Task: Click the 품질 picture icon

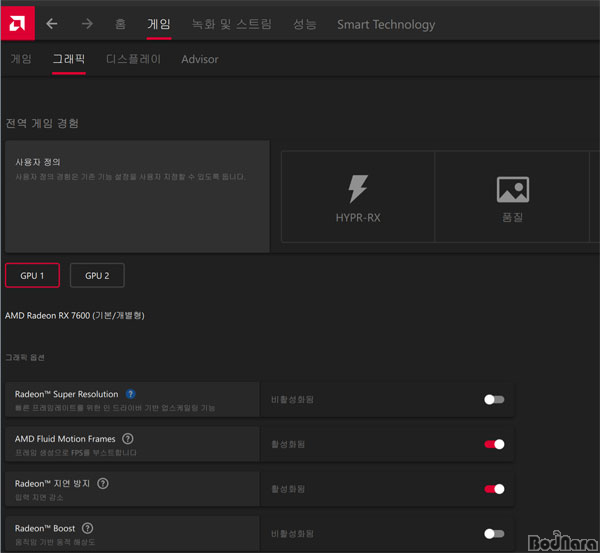Action: tap(513, 189)
